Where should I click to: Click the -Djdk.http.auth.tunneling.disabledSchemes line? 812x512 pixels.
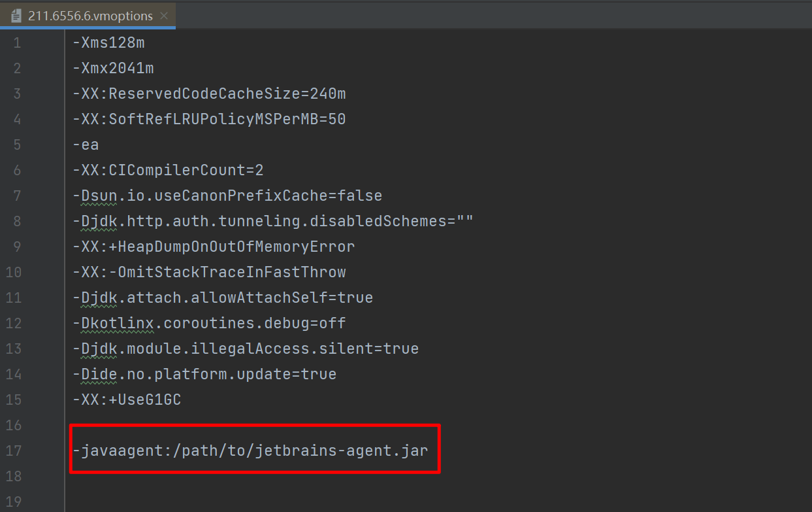coord(272,221)
